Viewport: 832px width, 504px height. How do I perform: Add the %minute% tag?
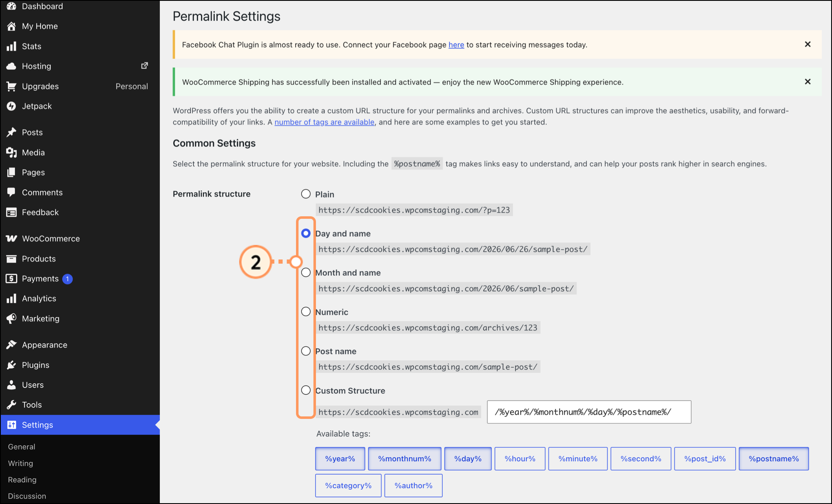point(578,459)
